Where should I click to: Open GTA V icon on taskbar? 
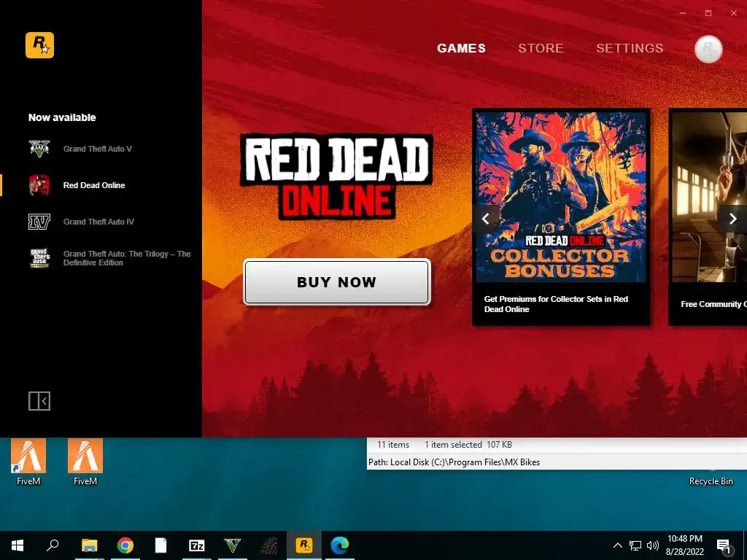click(x=233, y=545)
